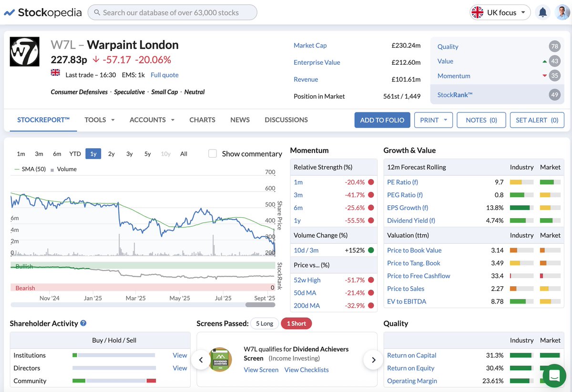Click the StockRank score 49
Image resolution: width=572 pixels, height=392 pixels.
pyautogui.click(x=554, y=95)
